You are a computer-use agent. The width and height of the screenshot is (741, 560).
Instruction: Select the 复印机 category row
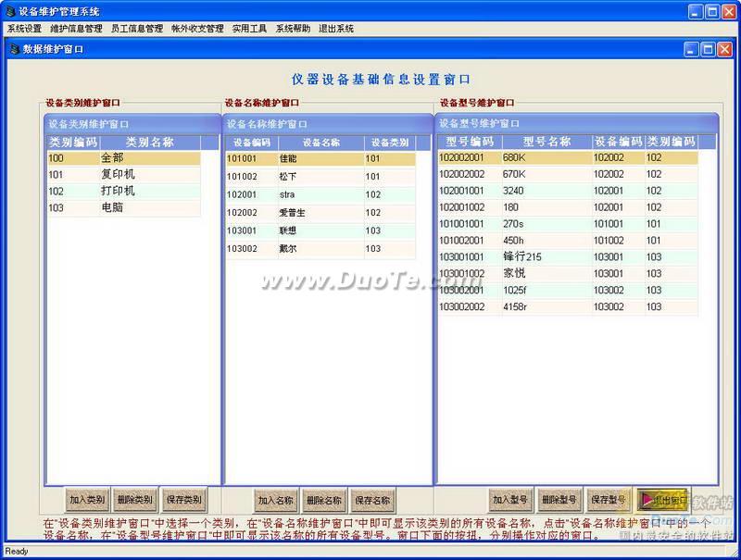(x=124, y=175)
